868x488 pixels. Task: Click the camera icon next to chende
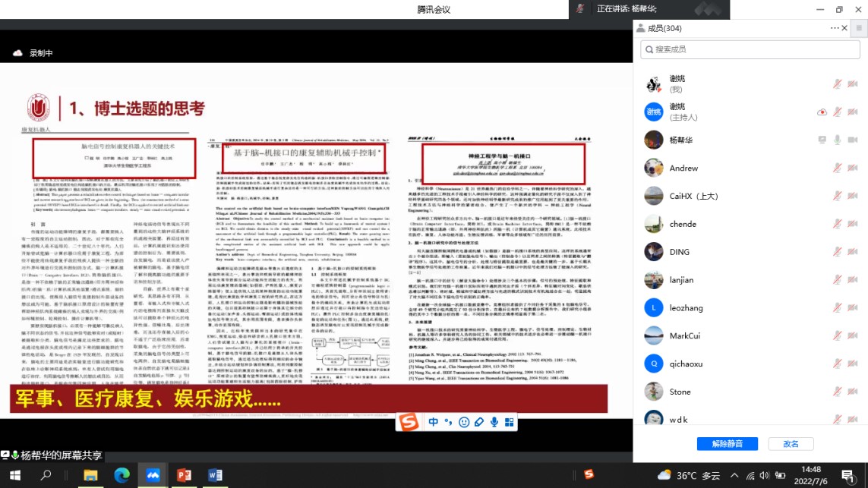[x=852, y=224]
